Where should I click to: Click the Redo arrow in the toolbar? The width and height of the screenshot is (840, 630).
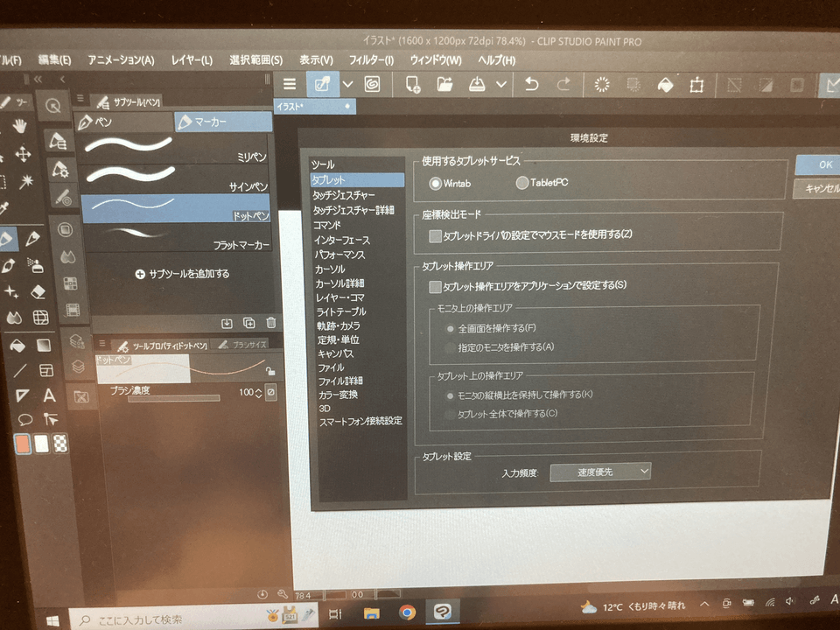pyautogui.click(x=563, y=85)
